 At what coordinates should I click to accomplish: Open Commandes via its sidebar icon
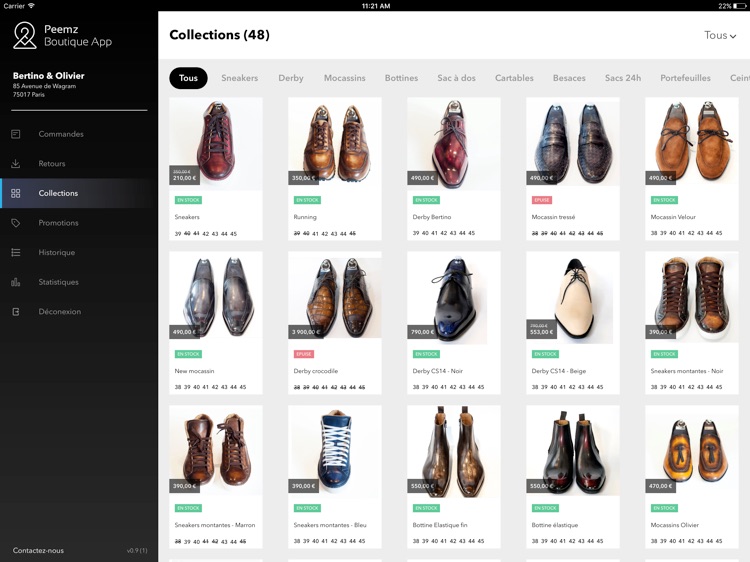(16, 134)
